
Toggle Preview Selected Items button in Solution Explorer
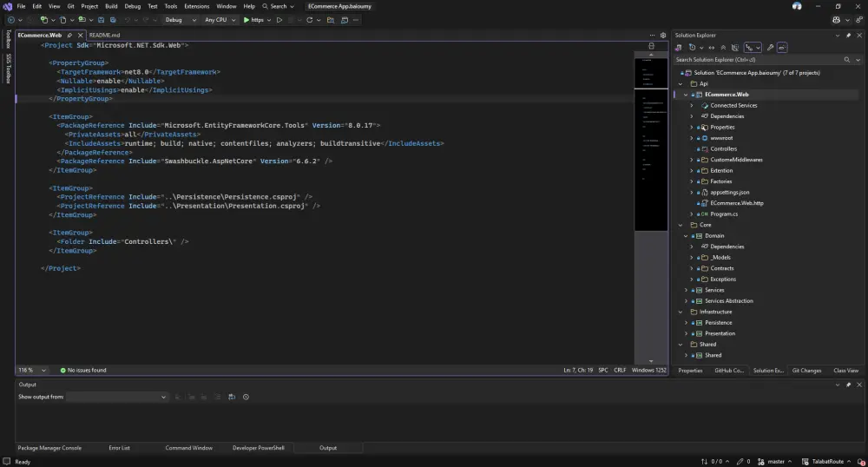tap(782, 48)
